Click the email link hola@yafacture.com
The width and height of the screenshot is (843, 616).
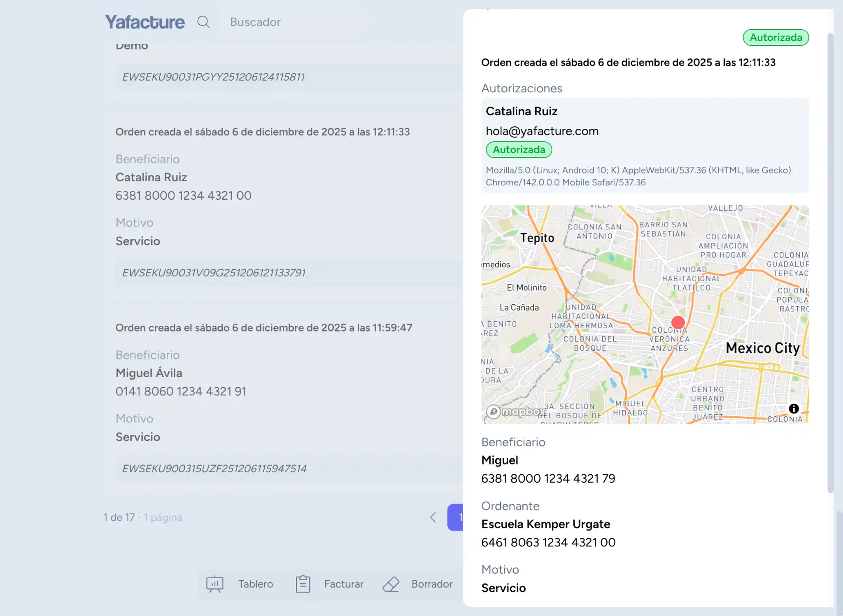click(x=543, y=131)
